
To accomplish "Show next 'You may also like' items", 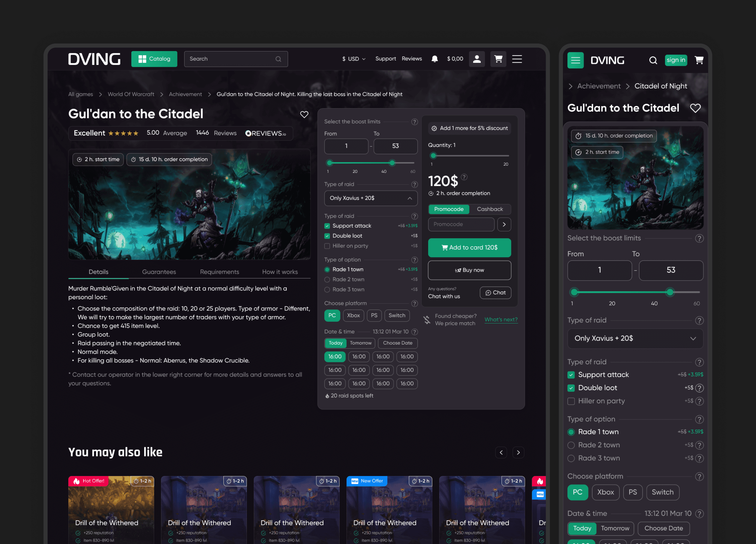I will click(518, 452).
